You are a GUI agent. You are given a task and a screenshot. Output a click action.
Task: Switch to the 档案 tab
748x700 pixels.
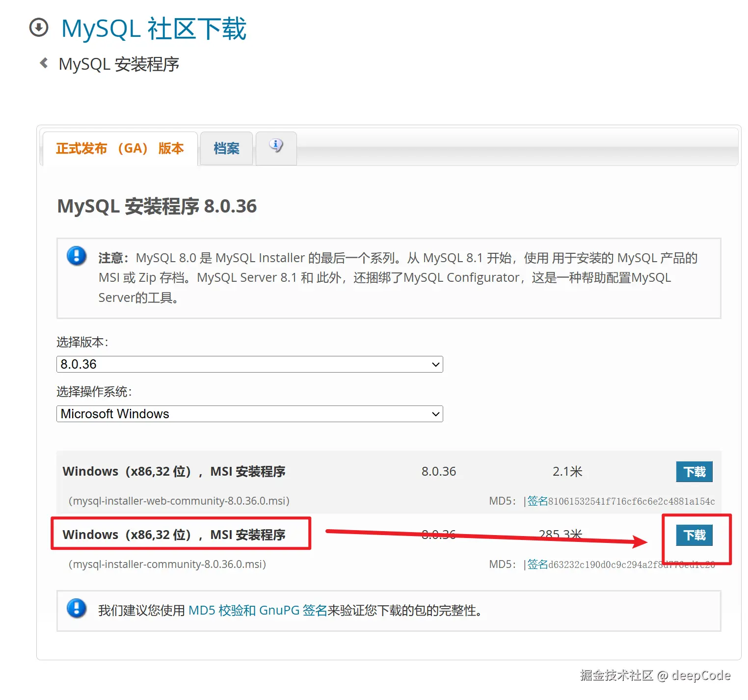226,148
